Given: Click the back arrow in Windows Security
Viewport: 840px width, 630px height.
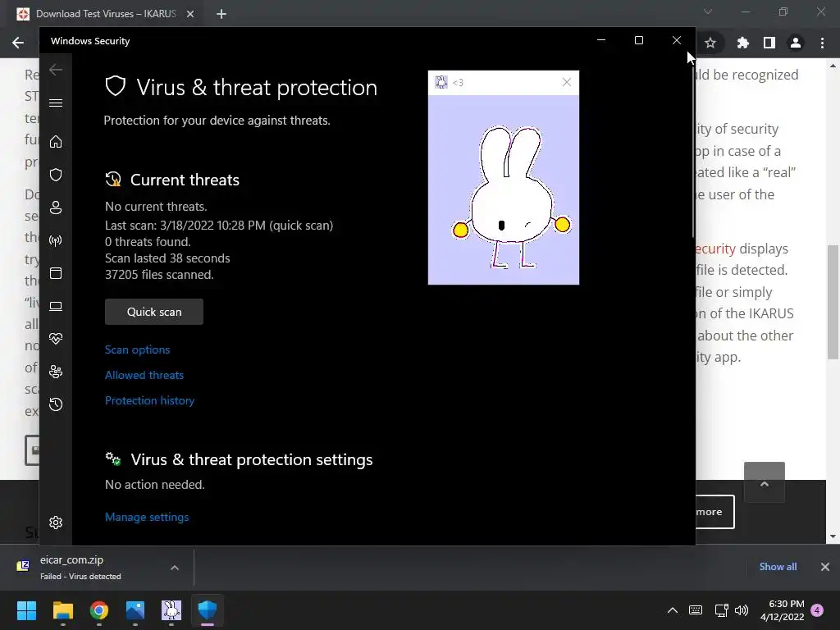Looking at the screenshot, I should pos(56,70).
